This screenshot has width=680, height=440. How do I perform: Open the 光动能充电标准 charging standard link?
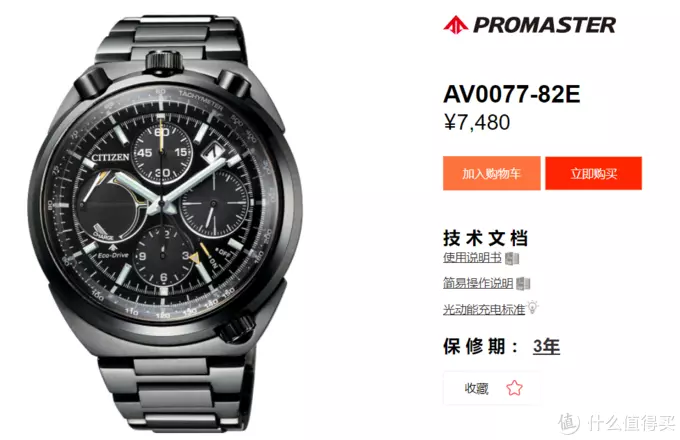(x=484, y=310)
